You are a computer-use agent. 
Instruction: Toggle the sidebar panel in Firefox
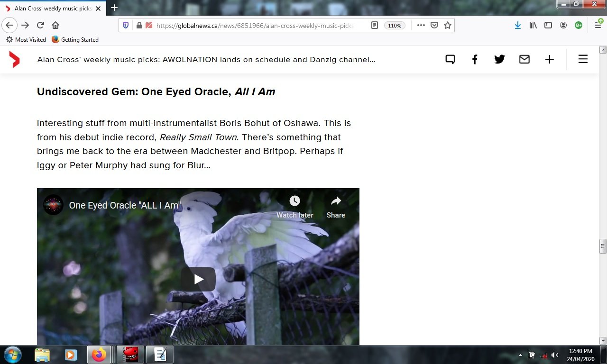[x=548, y=25]
